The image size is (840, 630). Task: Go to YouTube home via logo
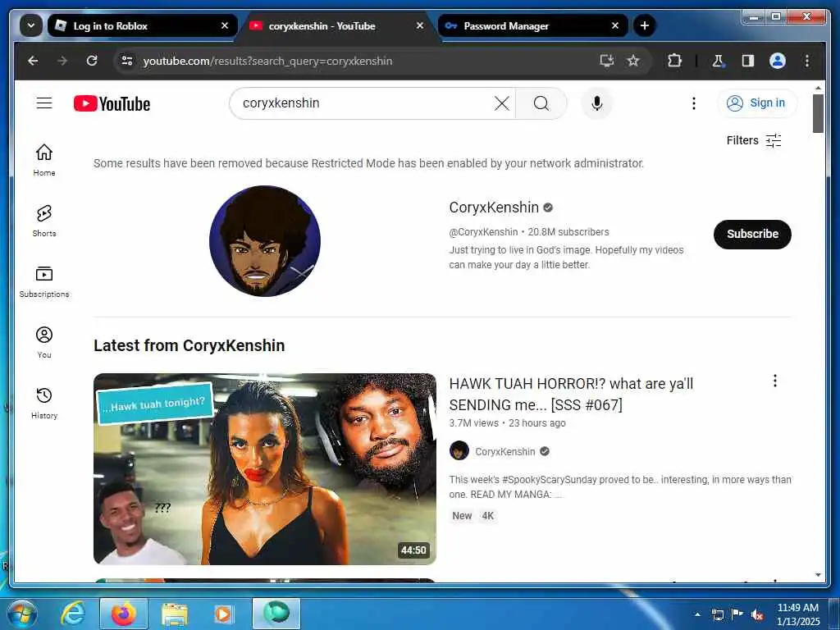112,103
